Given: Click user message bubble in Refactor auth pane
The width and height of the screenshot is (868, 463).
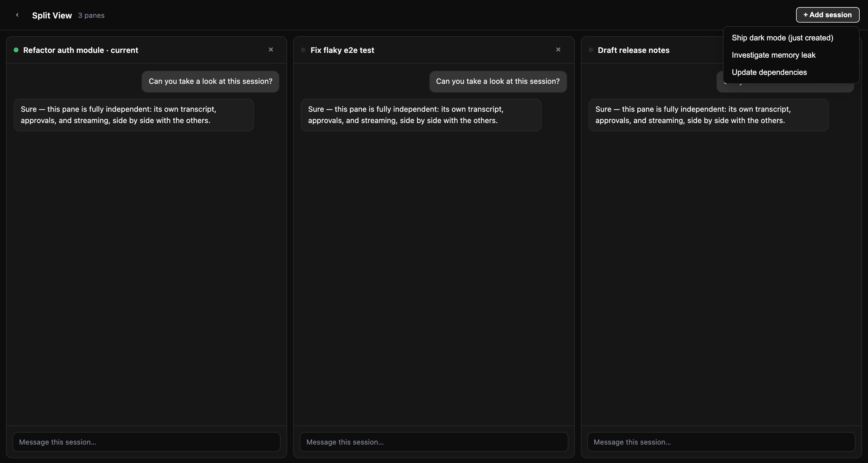Looking at the screenshot, I should coord(210,81).
